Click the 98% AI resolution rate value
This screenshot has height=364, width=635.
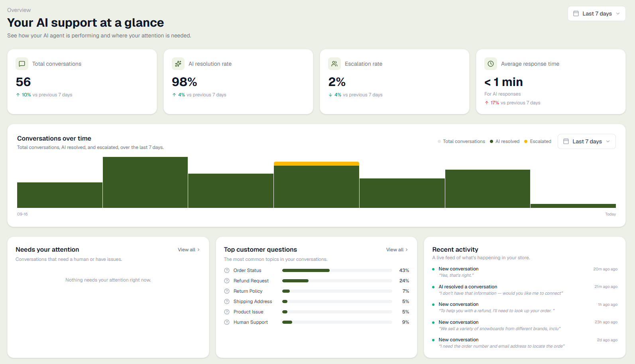point(185,82)
